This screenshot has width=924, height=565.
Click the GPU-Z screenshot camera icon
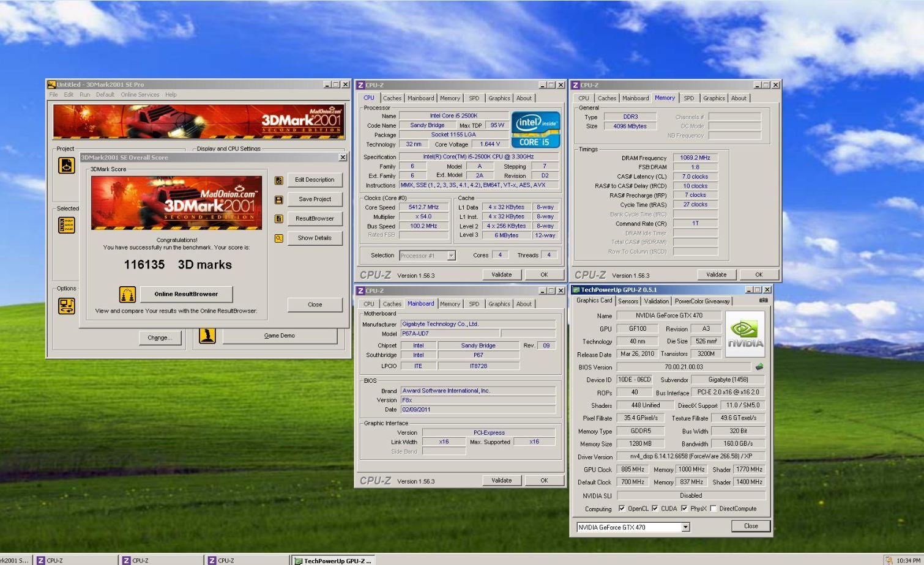coord(763,300)
